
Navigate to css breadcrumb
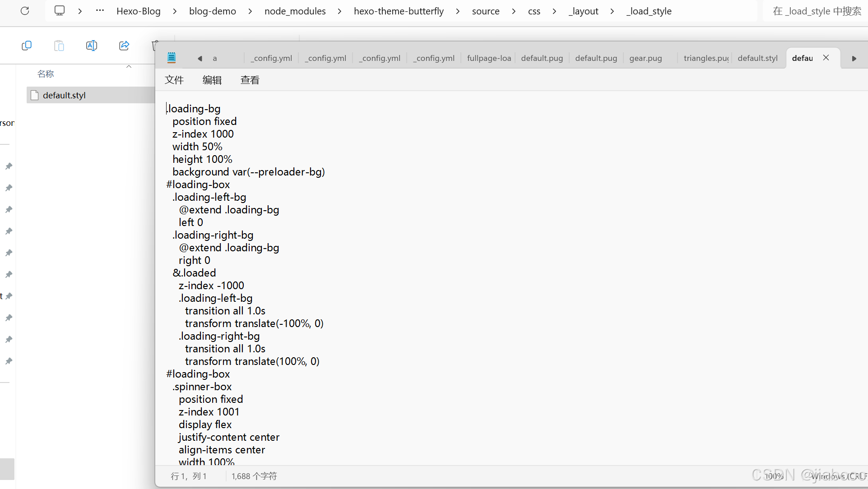[534, 11]
